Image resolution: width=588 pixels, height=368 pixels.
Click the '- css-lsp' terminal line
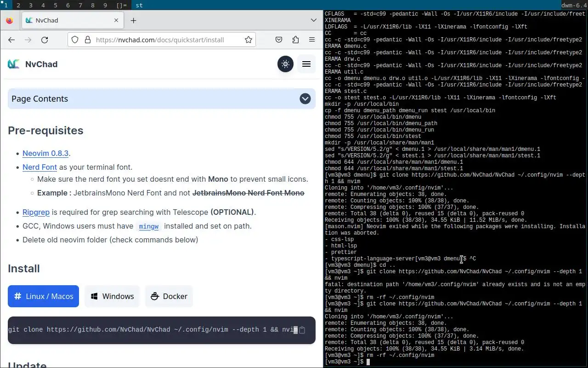(339, 239)
